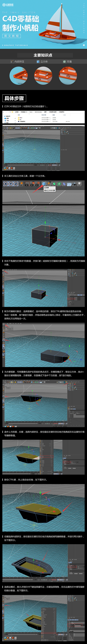Click Administrator in the address path

coord(38,112)
